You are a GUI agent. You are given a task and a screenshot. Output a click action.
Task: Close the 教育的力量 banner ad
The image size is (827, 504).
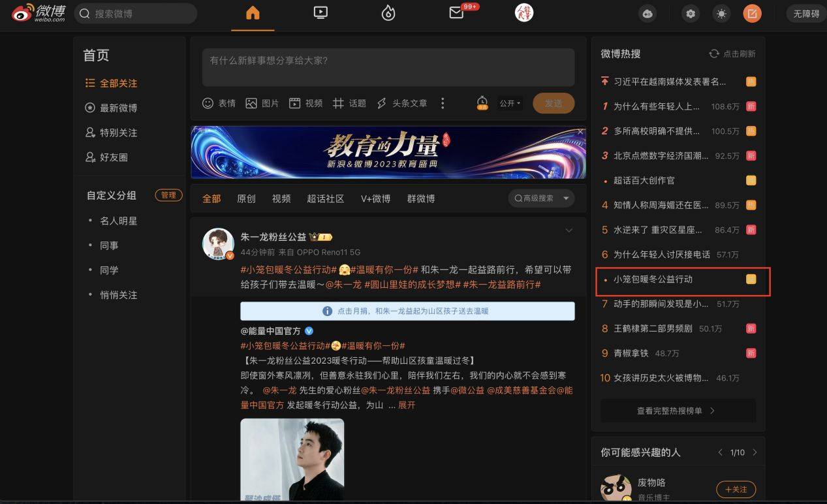(x=580, y=131)
